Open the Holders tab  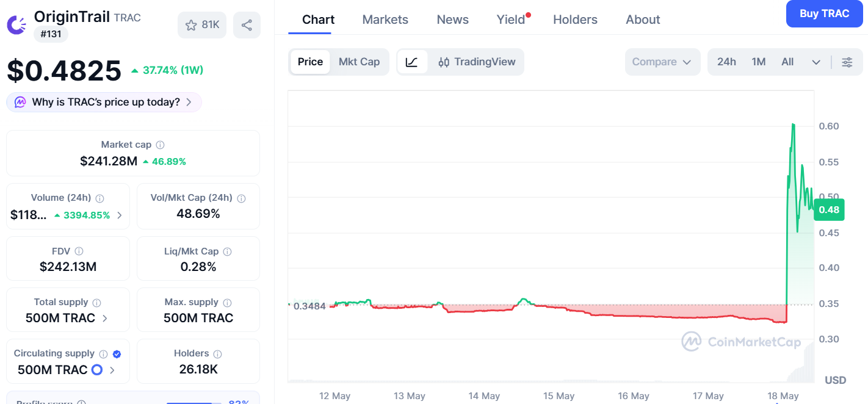pyautogui.click(x=575, y=20)
